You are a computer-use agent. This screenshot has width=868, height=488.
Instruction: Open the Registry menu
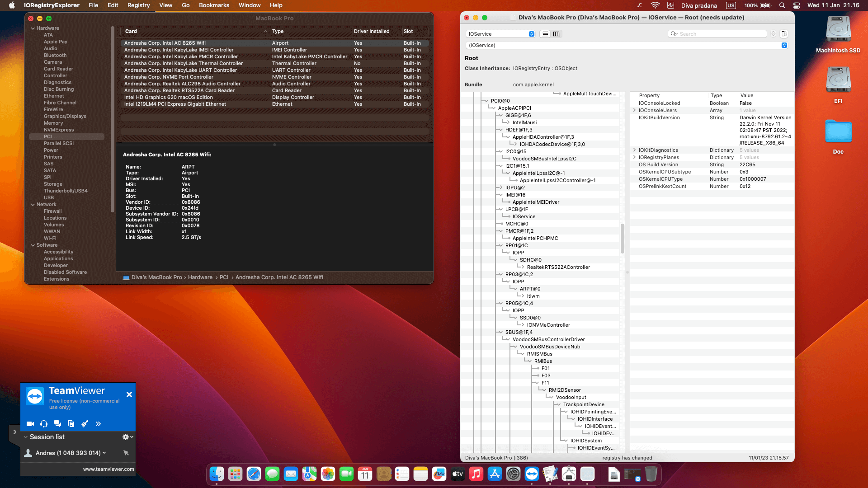(138, 5)
